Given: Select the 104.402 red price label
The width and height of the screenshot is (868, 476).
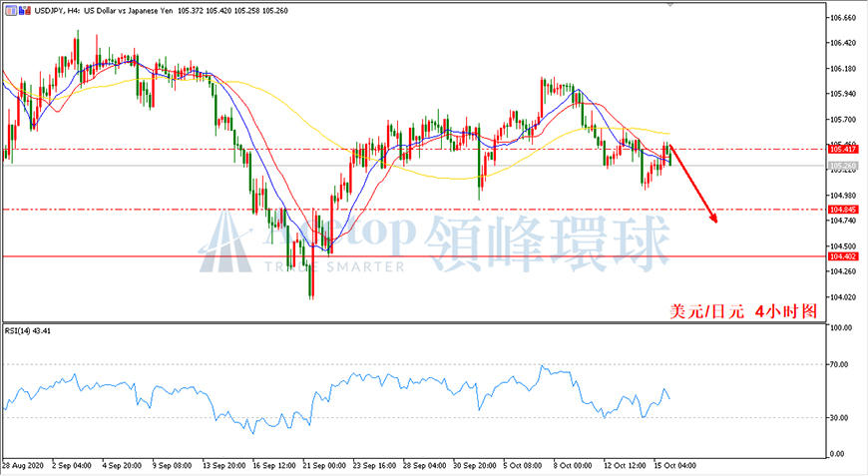Looking at the screenshot, I should click(843, 256).
